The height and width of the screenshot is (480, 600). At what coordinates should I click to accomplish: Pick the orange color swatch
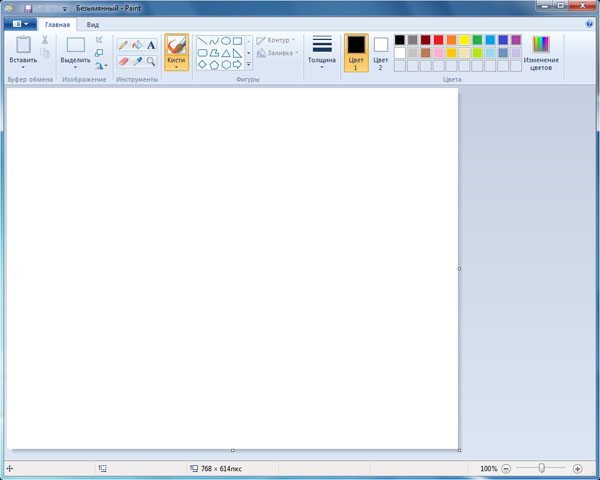click(x=452, y=40)
